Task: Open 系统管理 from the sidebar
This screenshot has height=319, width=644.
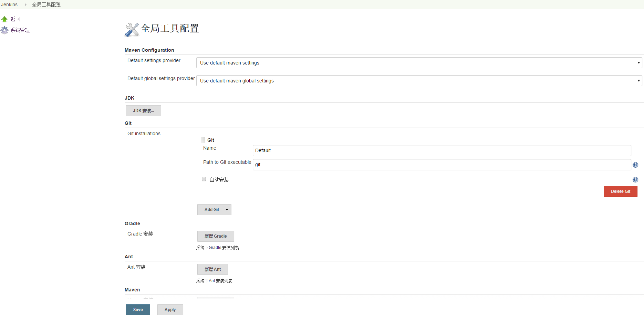Action: click(x=20, y=30)
